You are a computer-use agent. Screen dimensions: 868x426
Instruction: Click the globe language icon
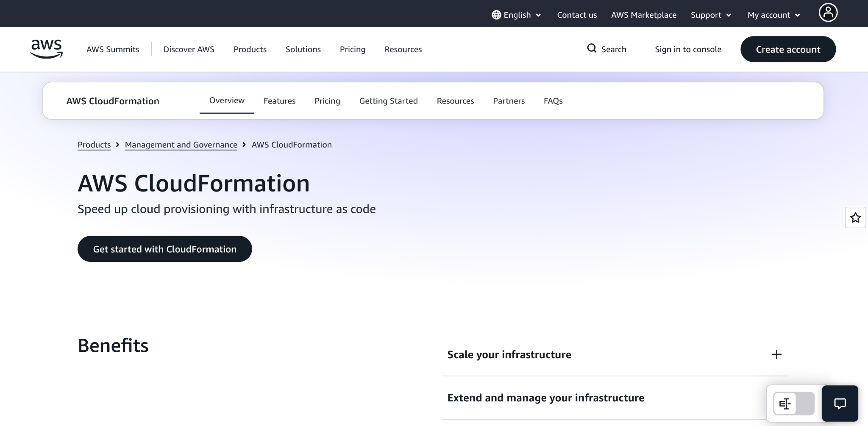(x=496, y=15)
